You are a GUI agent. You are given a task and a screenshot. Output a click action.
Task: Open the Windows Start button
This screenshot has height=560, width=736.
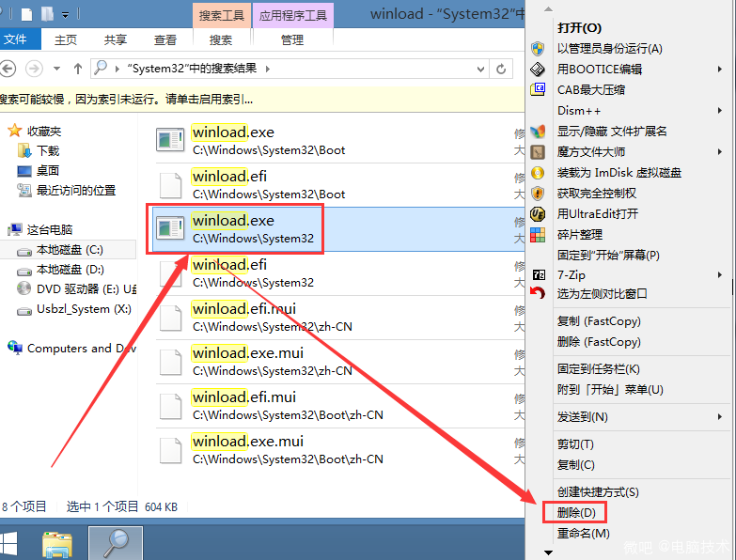(8, 544)
